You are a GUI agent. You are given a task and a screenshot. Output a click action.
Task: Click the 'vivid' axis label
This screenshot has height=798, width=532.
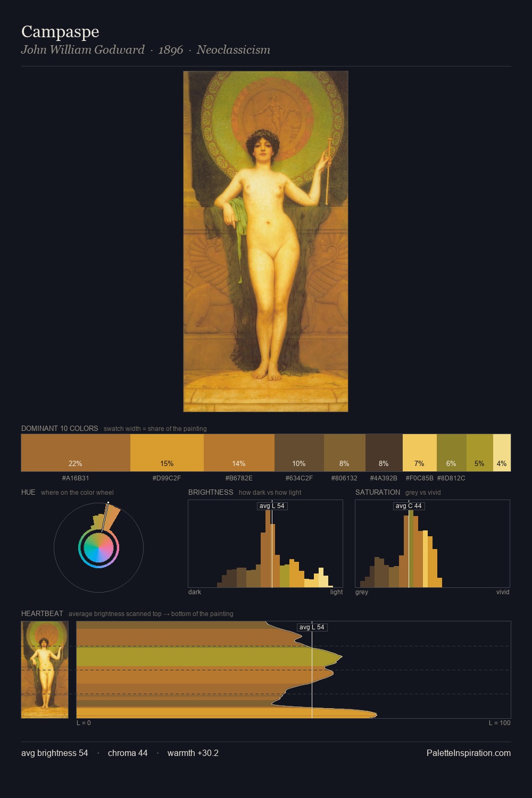point(503,592)
